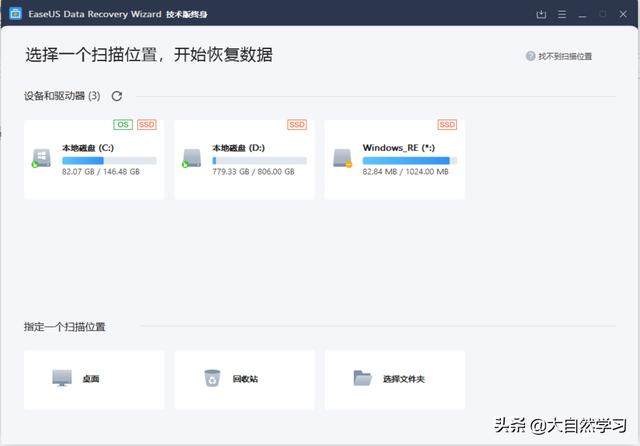
Task: Click drive C usage progress bar
Action: pos(109,160)
